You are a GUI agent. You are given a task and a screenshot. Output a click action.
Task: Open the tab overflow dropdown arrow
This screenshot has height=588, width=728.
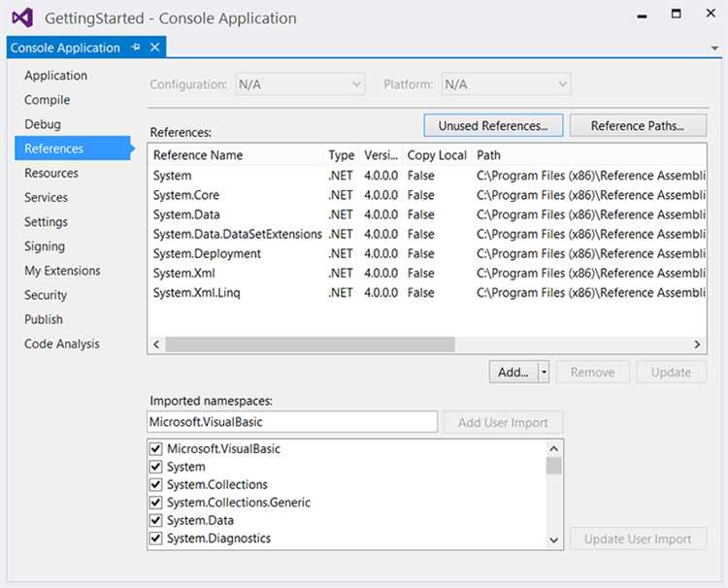click(714, 48)
